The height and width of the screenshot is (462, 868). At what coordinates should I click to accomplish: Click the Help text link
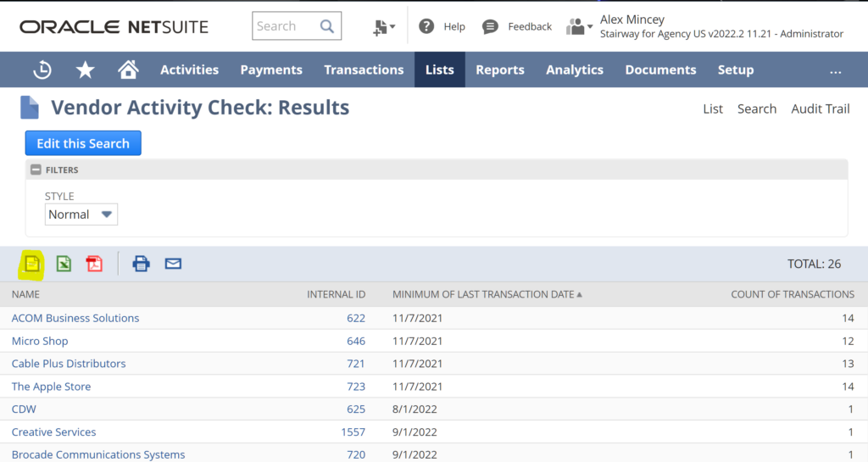[454, 26]
